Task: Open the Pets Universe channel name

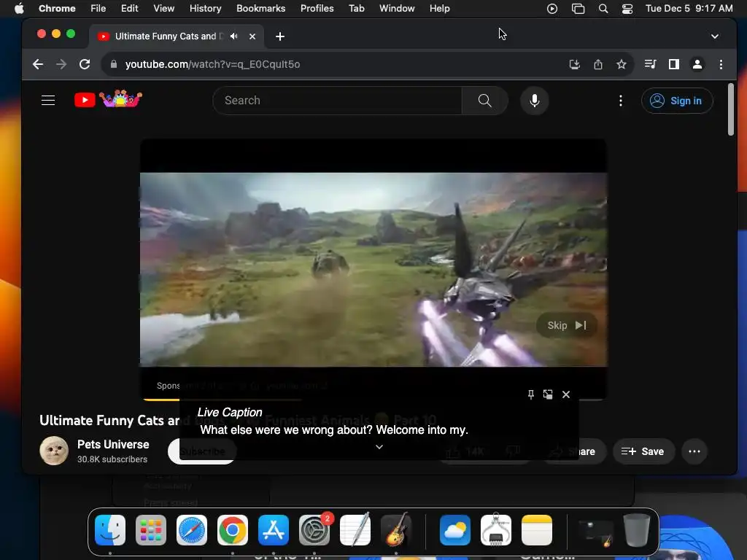Action: coord(113,444)
